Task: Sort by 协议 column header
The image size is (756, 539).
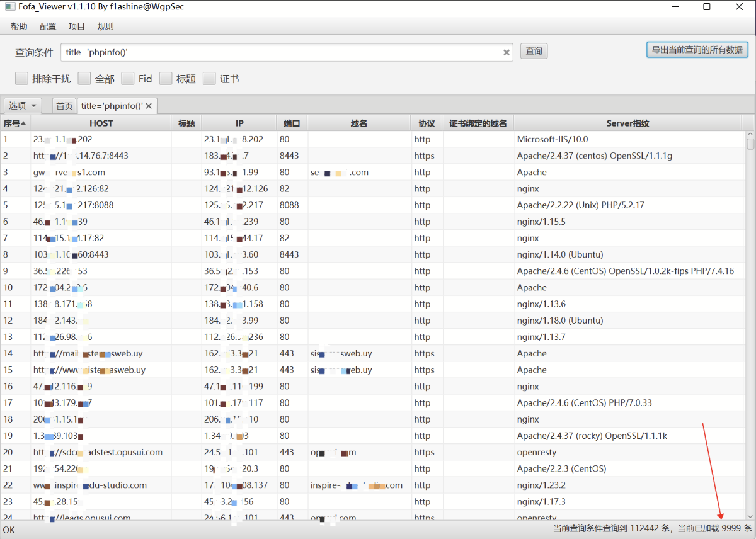Action: (427, 123)
